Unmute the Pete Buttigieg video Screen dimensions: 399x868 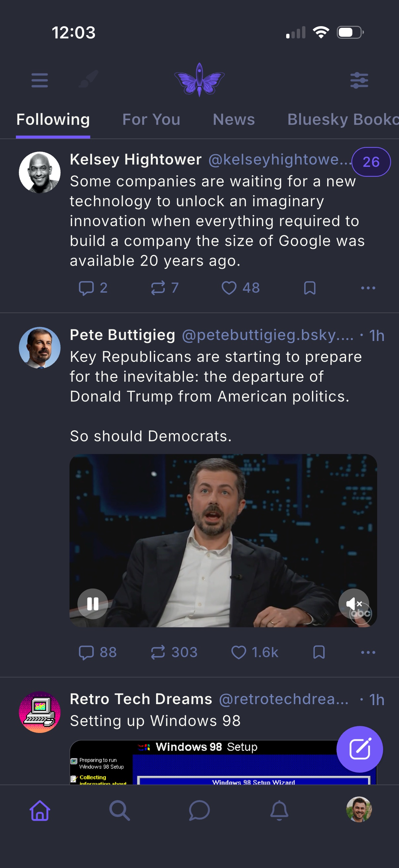pos(353,603)
